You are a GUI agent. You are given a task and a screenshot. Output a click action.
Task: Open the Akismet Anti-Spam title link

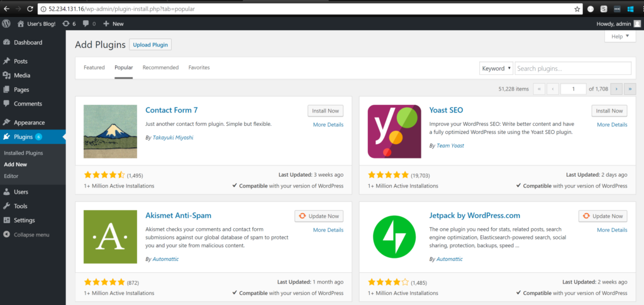(x=178, y=215)
